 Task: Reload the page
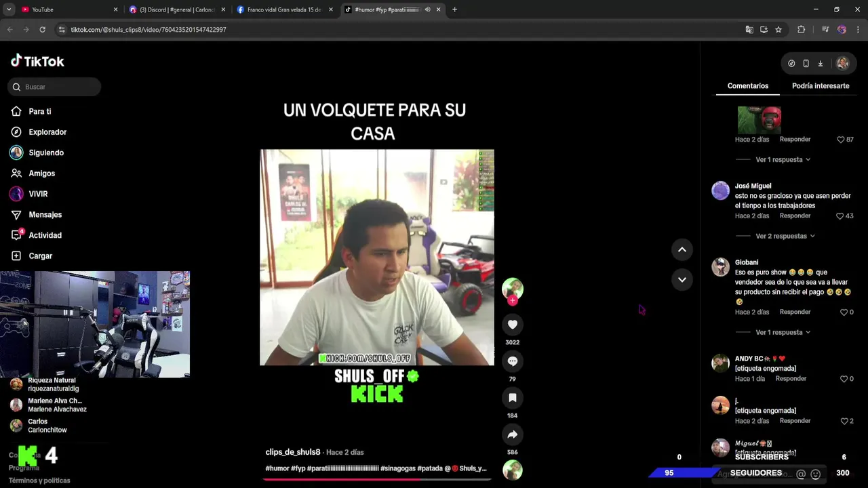coord(42,30)
